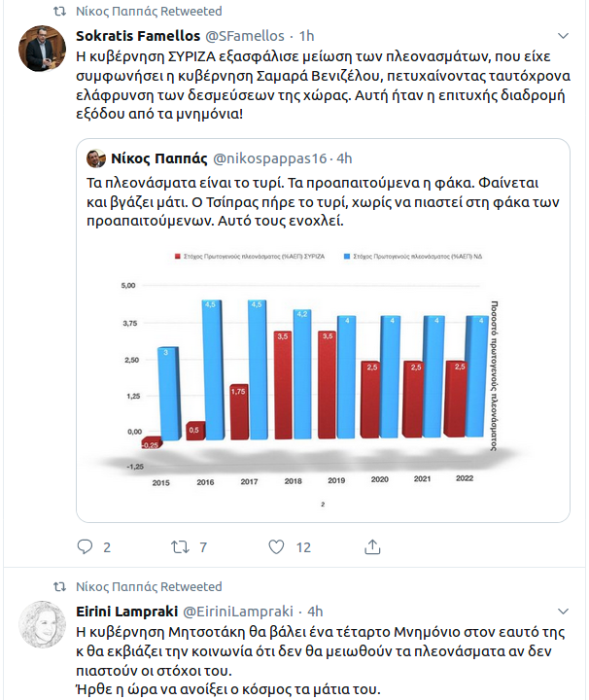Click the 1h timestamp of Famellos tweet
589x700 pixels.
pos(306,36)
